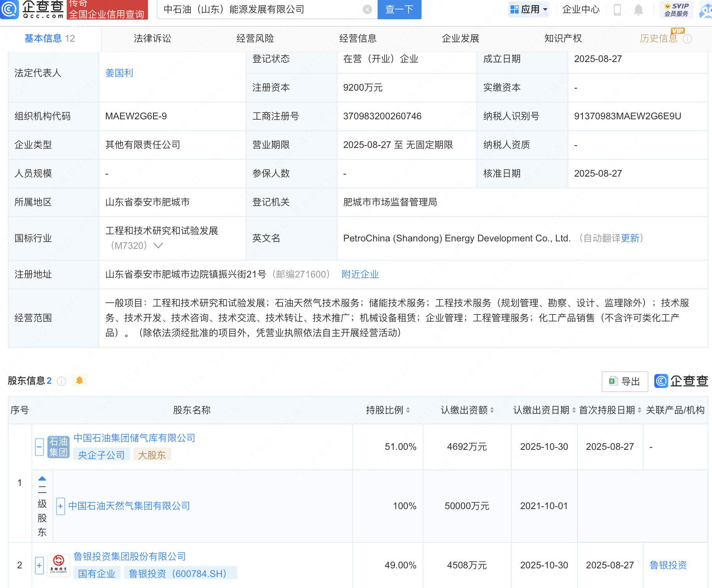The image size is (712, 588).
Task: Click the Excel icon inside the 导出 button
Action: tap(613, 381)
